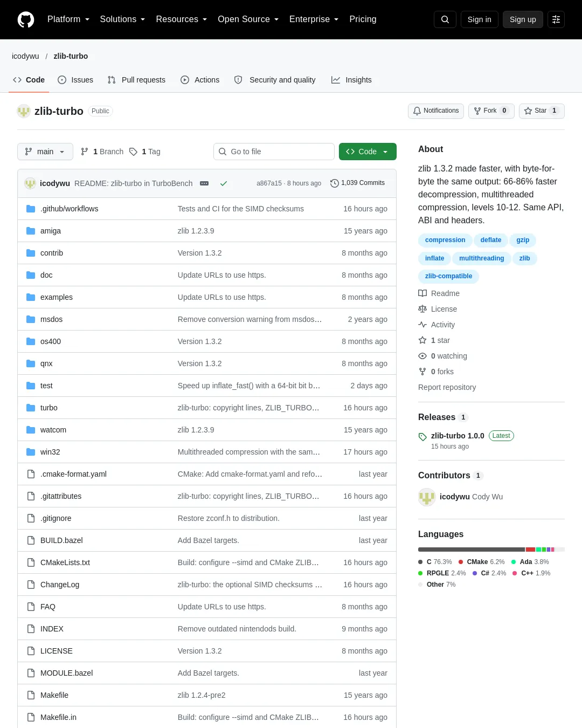Screen dimensions: 582x728
Task: Click the compression topic tag
Action: (445, 240)
